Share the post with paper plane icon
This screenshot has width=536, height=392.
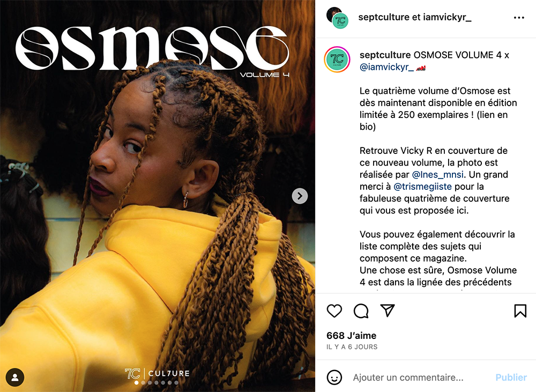coord(388,310)
